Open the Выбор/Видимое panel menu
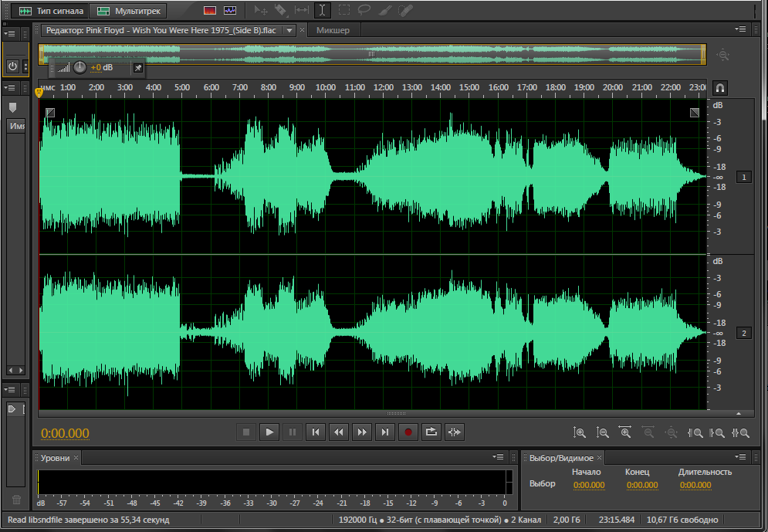The height and width of the screenshot is (532, 768). [x=740, y=456]
